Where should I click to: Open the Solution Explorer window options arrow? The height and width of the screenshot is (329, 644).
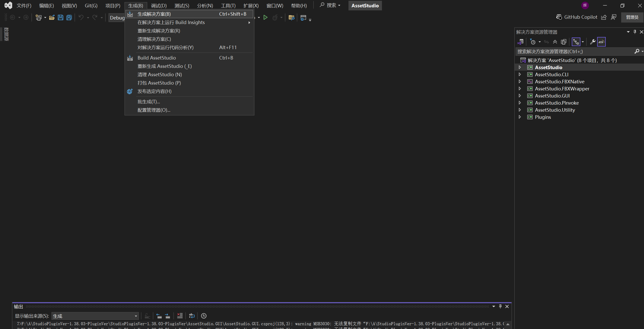pos(628,32)
